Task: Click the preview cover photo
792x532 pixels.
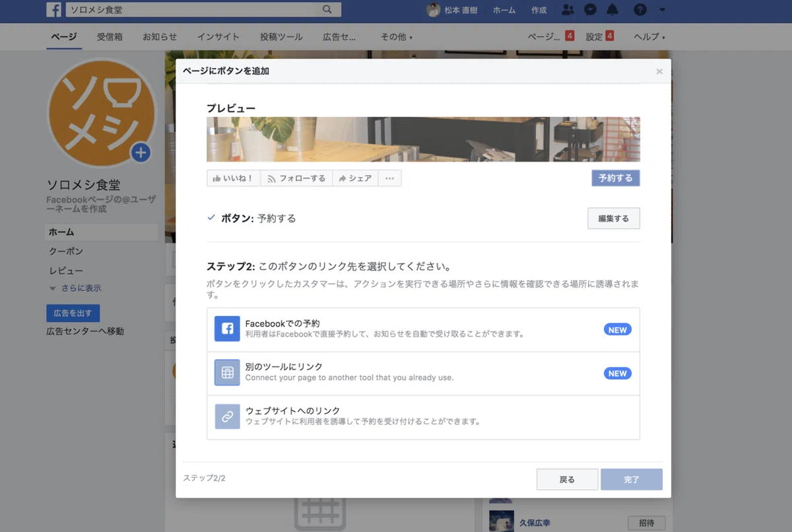Action: pos(423,139)
